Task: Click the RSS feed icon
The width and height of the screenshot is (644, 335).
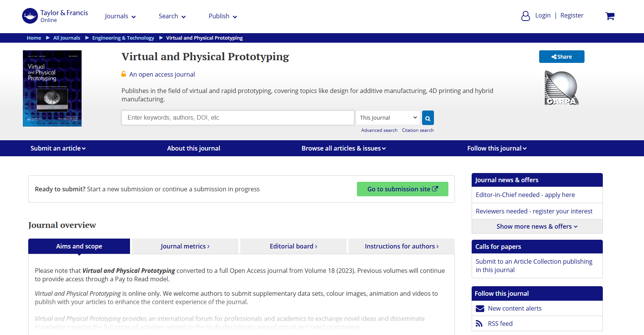Action: tap(479, 324)
